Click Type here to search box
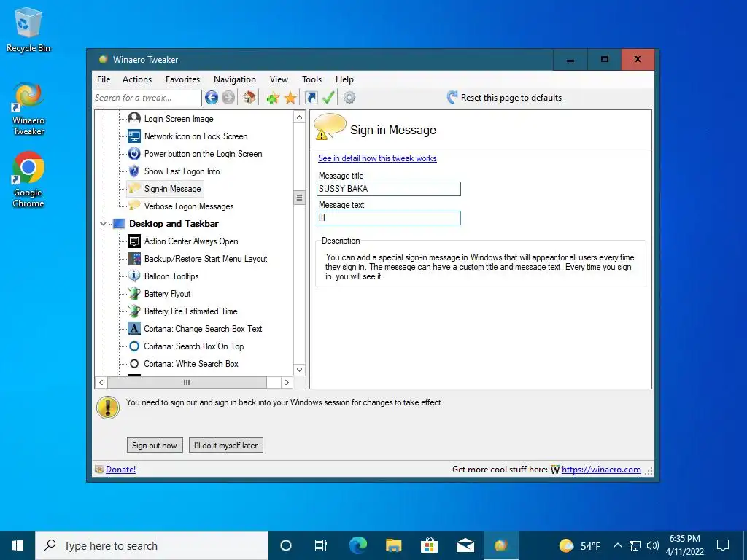This screenshot has height=560, width=747. point(152,545)
